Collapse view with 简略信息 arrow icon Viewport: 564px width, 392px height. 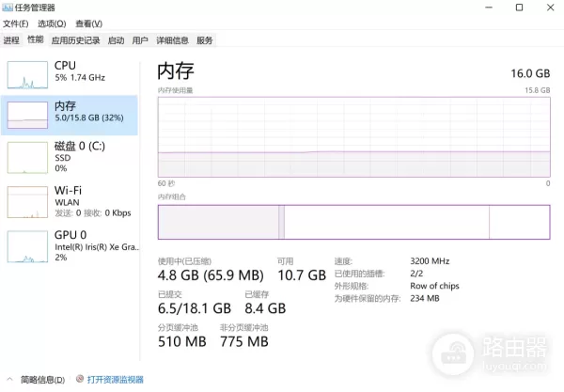tap(8, 380)
